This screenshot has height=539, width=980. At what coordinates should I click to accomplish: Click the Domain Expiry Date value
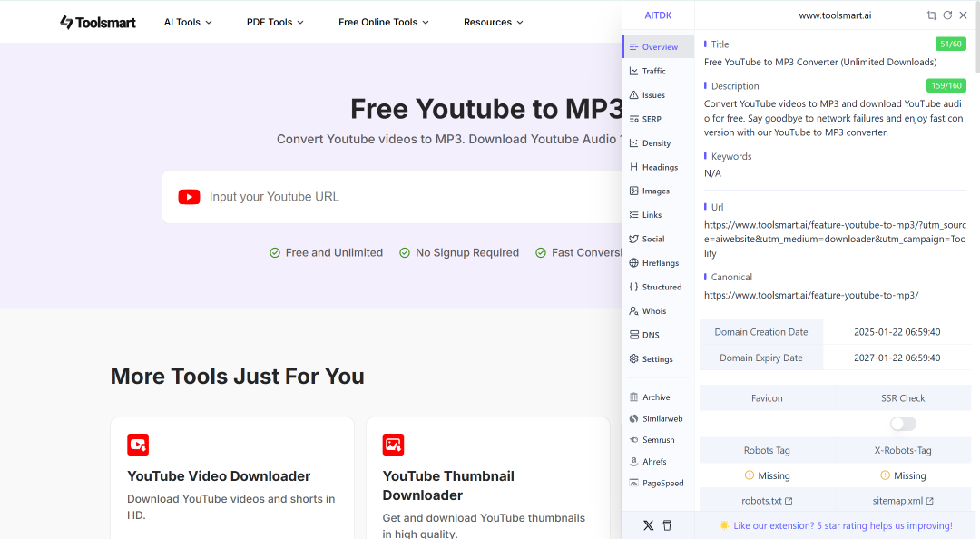click(x=897, y=358)
